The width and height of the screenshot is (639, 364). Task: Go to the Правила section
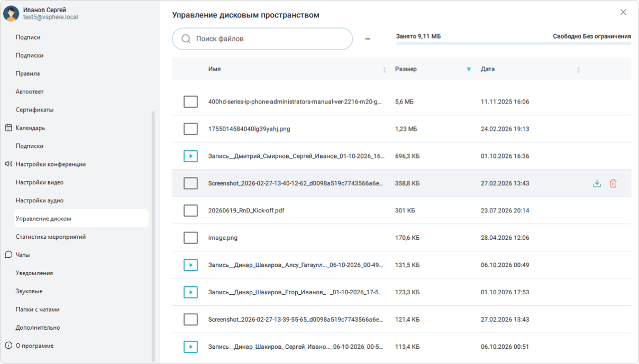coord(28,73)
